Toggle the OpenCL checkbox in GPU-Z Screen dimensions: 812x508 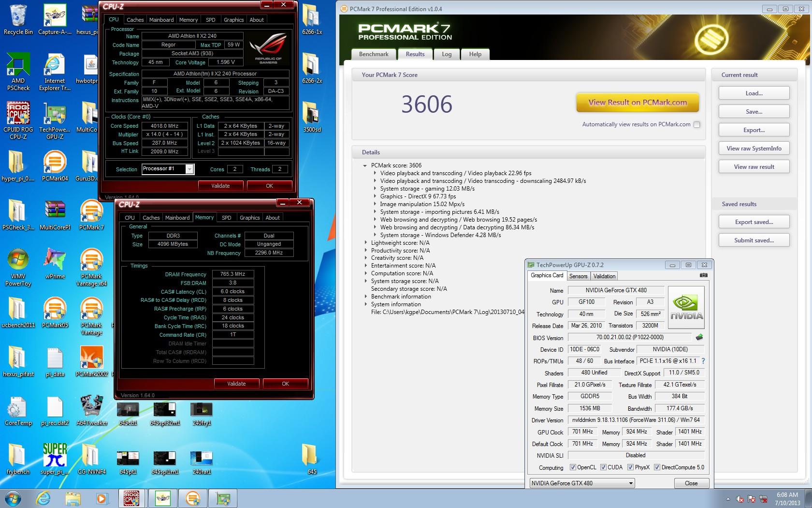coord(573,467)
